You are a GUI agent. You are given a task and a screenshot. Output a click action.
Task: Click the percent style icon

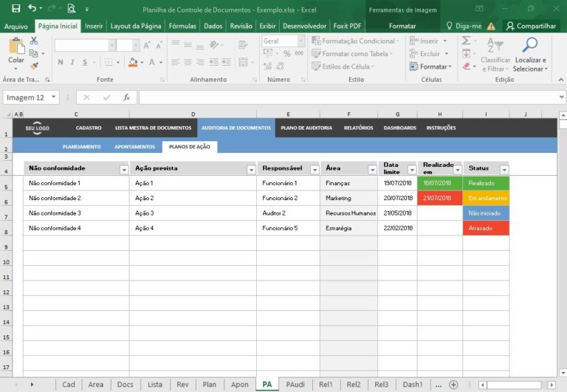[287, 53]
